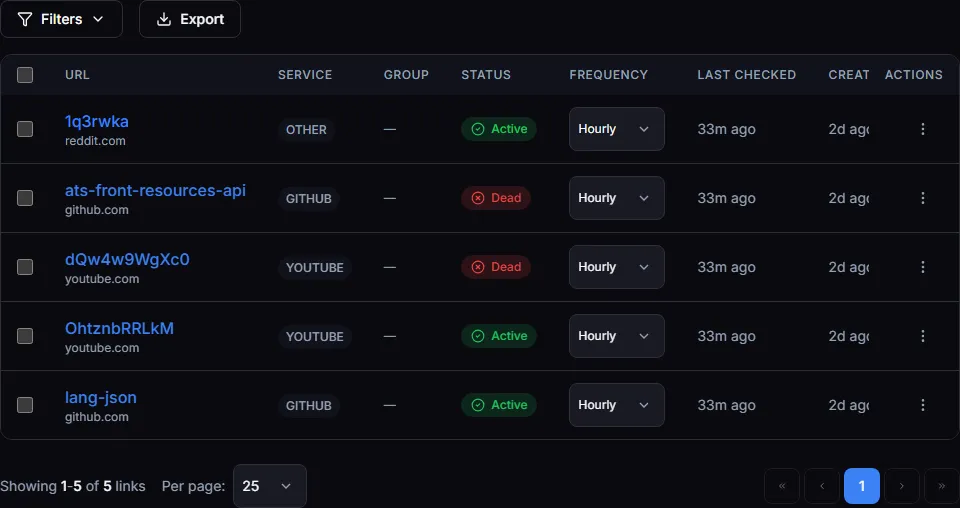This screenshot has height=508, width=960.
Task: Open the per page 25 selector
Action: click(269, 486)
